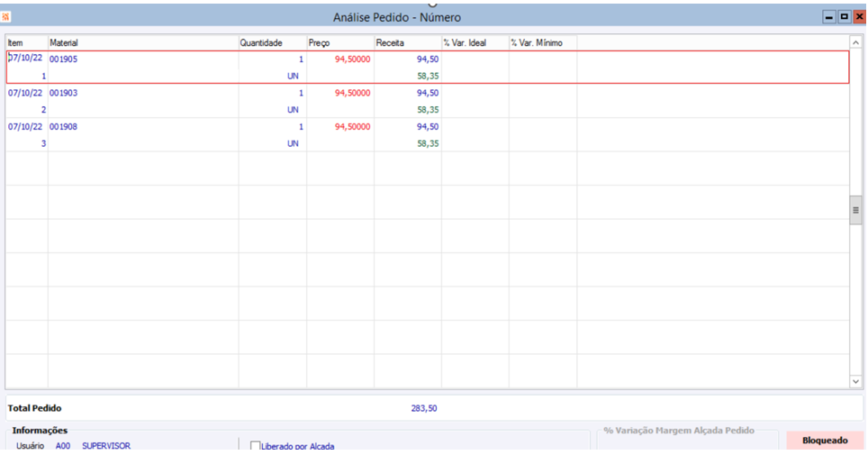Click UN unit for item 1

[x=293, y=77]
